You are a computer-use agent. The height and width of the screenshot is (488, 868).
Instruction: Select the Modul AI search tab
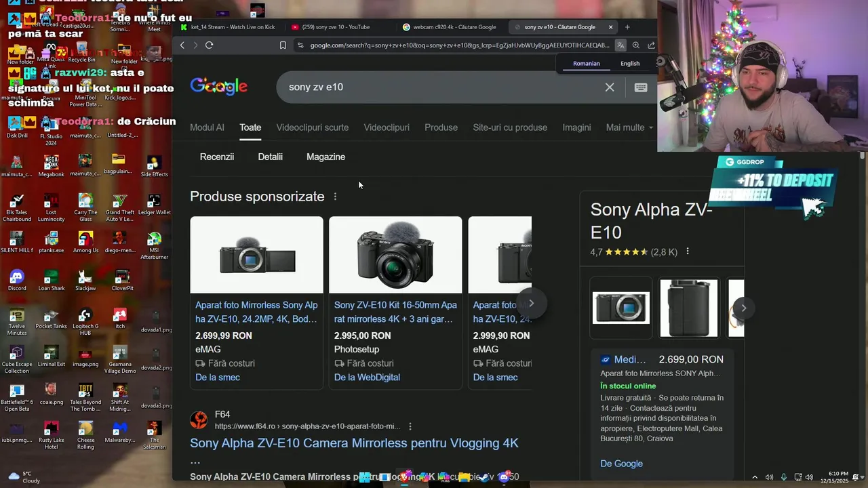(x=207, y=127)
